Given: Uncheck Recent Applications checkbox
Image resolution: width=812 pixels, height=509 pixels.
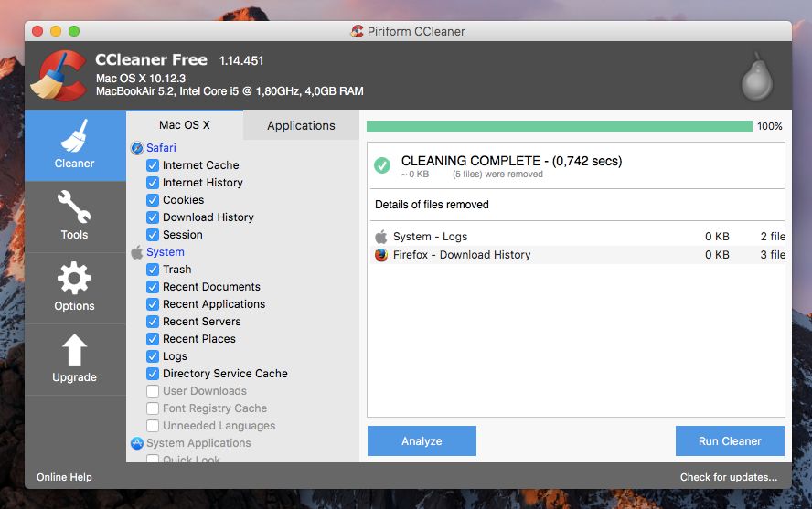Looking at the screenshot, I should click(x=152, y=304).
